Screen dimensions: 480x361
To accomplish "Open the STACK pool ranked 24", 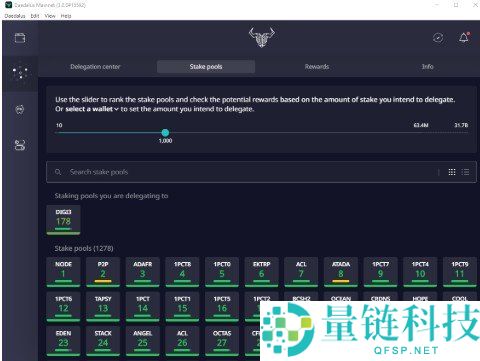I will [x=103, y=341].
